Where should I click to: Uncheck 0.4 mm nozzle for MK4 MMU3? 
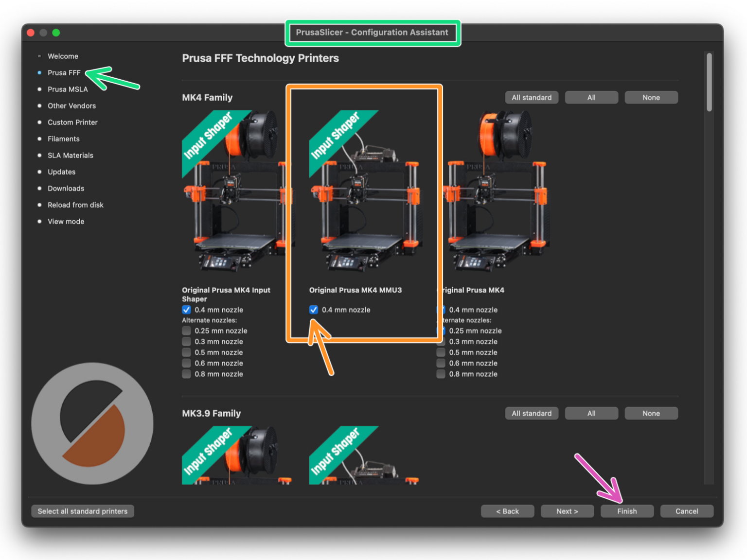click(x=313, y=310)
